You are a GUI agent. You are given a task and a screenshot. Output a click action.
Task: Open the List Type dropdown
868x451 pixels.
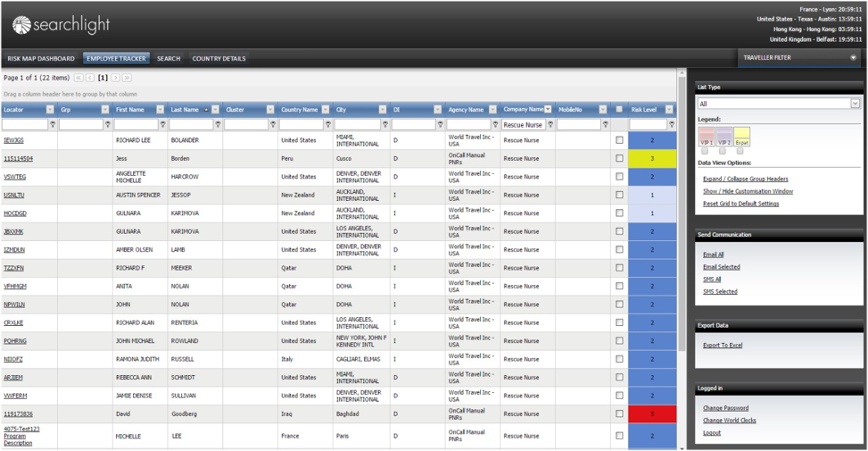pyautogui.click(x=854, y=104)
